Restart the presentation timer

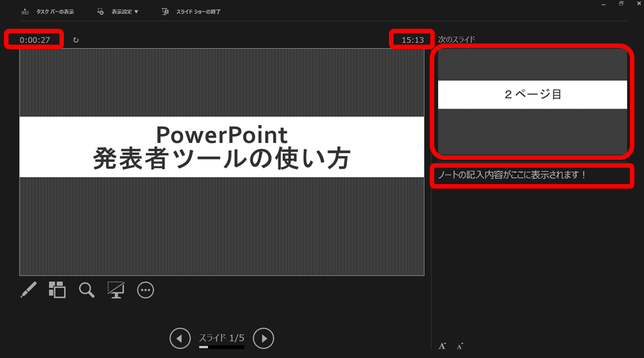(x=75, y=40)
